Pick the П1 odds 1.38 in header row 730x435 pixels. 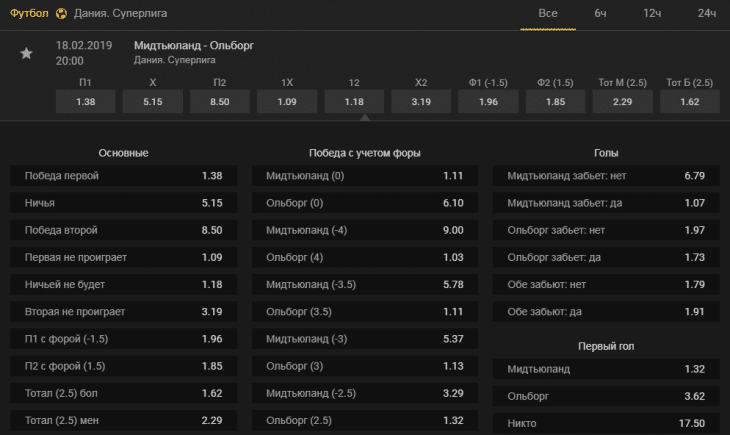(x=86, y=101)
